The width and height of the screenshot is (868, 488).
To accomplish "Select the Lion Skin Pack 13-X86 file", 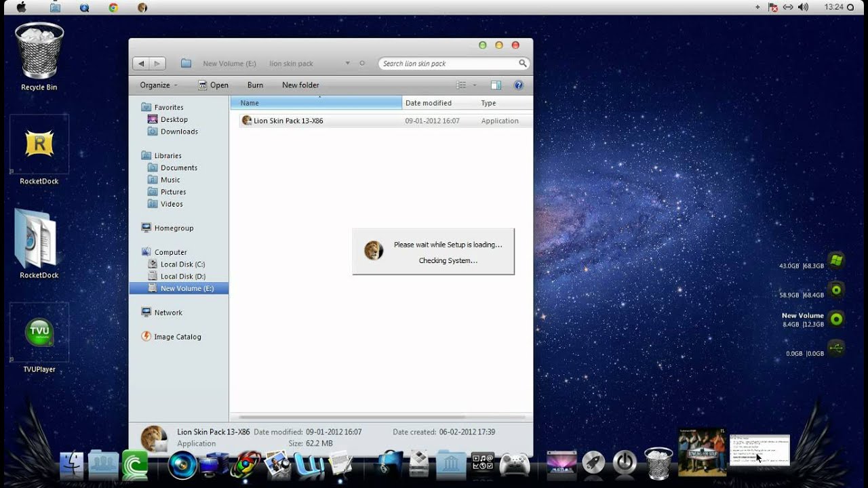I will point(384,121).
